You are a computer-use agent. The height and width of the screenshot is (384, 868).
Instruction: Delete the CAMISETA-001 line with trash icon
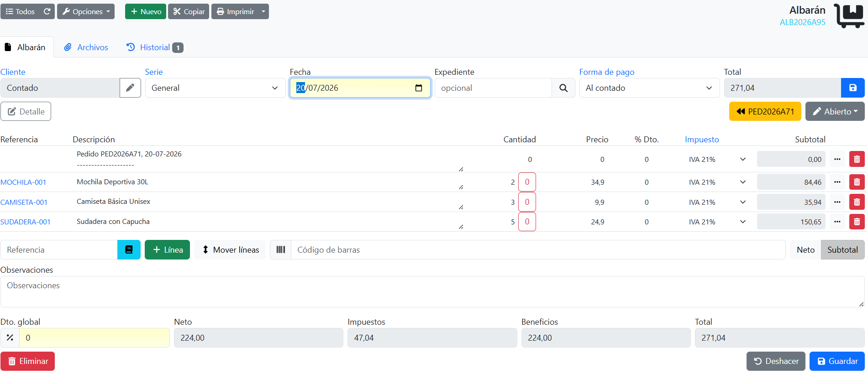point(857,202)
